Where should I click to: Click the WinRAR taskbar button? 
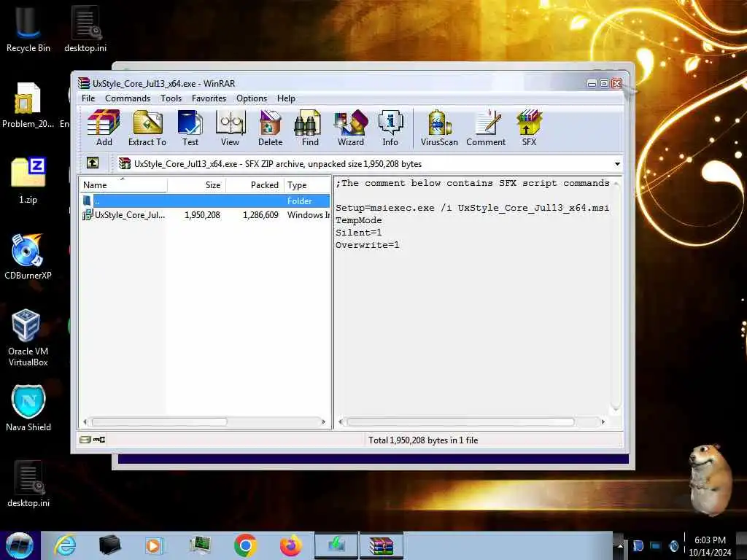381,545
